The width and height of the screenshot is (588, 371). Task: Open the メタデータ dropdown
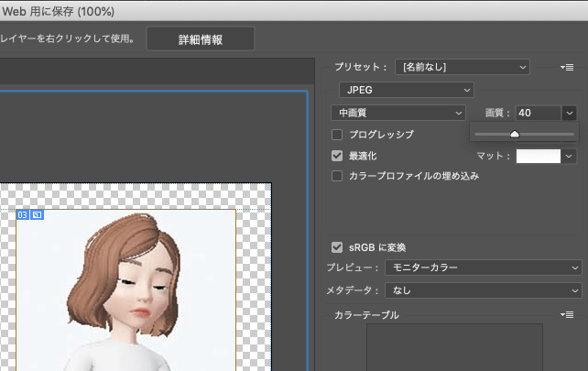click(x=482, y=289)
